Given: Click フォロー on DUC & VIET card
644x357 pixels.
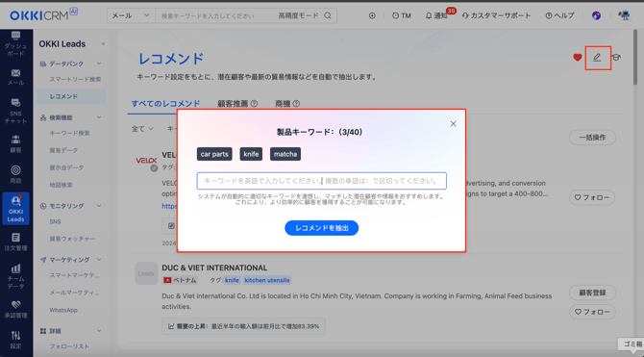Looking at the screenshot, I should coord(592,312).
